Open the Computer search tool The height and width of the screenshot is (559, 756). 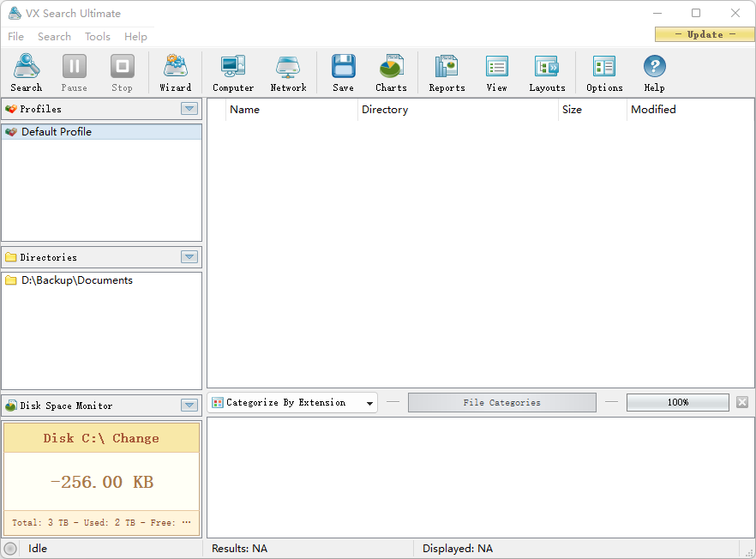(233, 73)
